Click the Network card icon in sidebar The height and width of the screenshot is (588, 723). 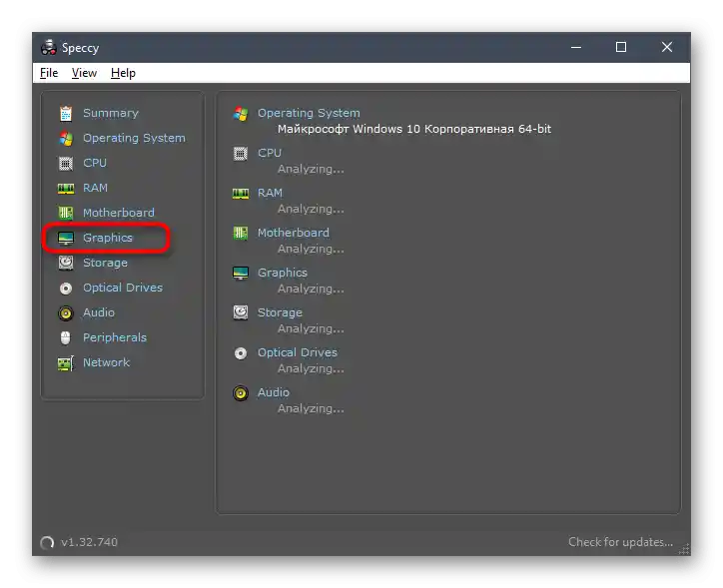(x=66, y=363)
